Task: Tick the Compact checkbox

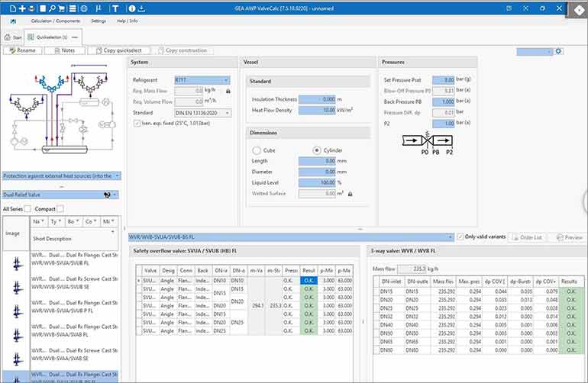Action: (60, 209)
